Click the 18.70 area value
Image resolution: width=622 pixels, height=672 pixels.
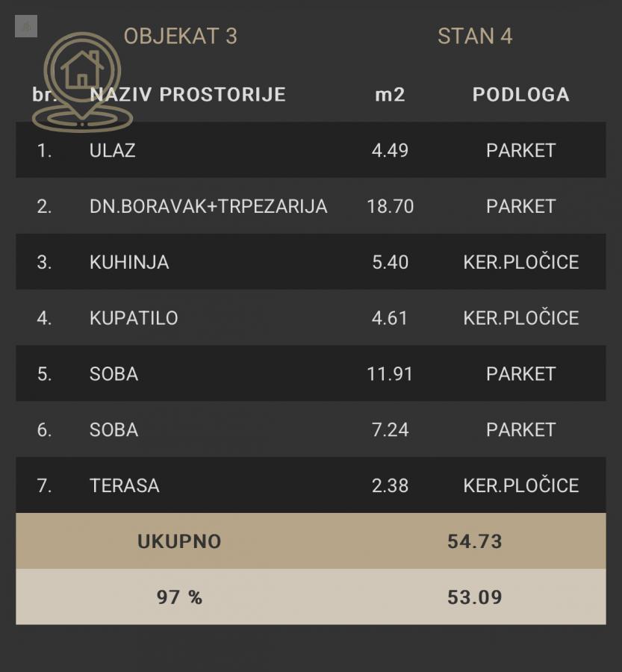[390, 206]
